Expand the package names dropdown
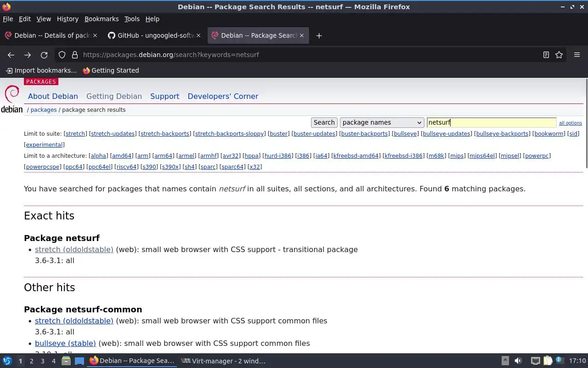This screenshot has height=368, width=588. [382, 122]
